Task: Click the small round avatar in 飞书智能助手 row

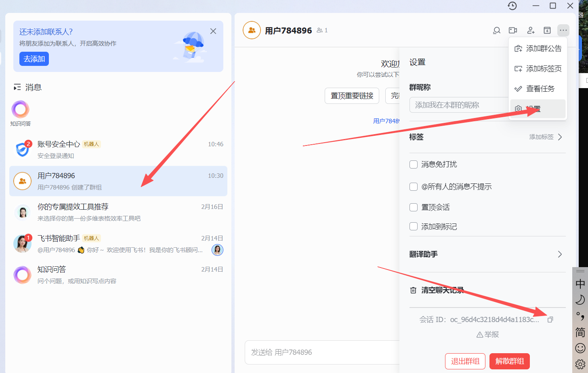Action: click(x=217, y=250)
